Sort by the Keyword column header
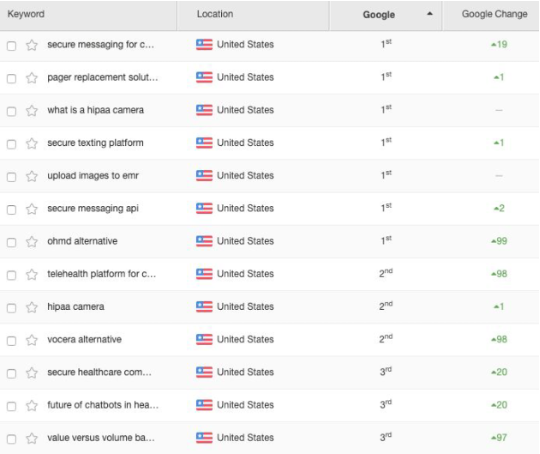Viewport: 540px width, 454px height. 26,14
